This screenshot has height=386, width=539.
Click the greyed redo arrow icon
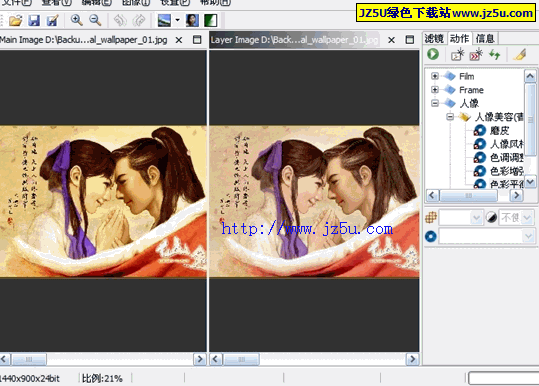(x=139, y=21)
